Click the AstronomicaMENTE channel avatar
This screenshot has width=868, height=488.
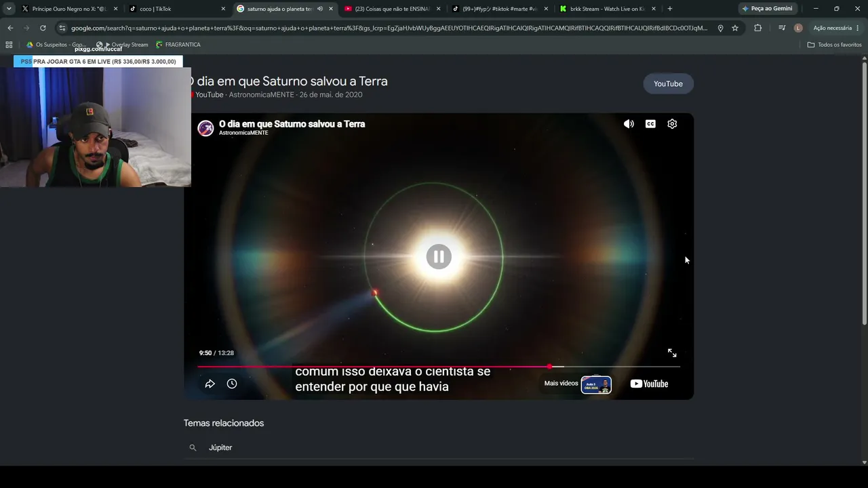(x=205, y=127)
